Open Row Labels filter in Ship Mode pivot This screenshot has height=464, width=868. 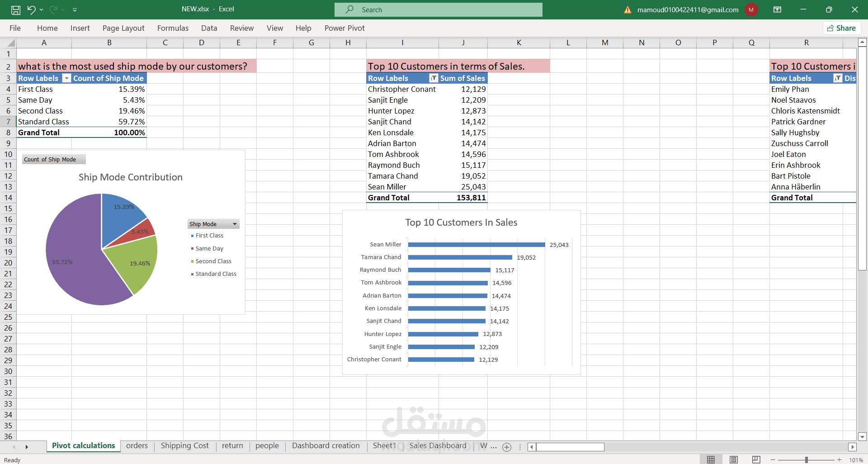click(x=66, y=78)
